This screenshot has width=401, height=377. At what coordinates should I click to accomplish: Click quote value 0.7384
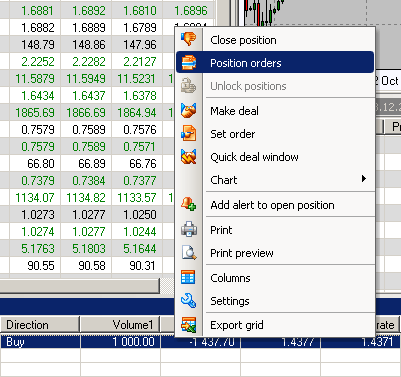click(x=89, y=180)
